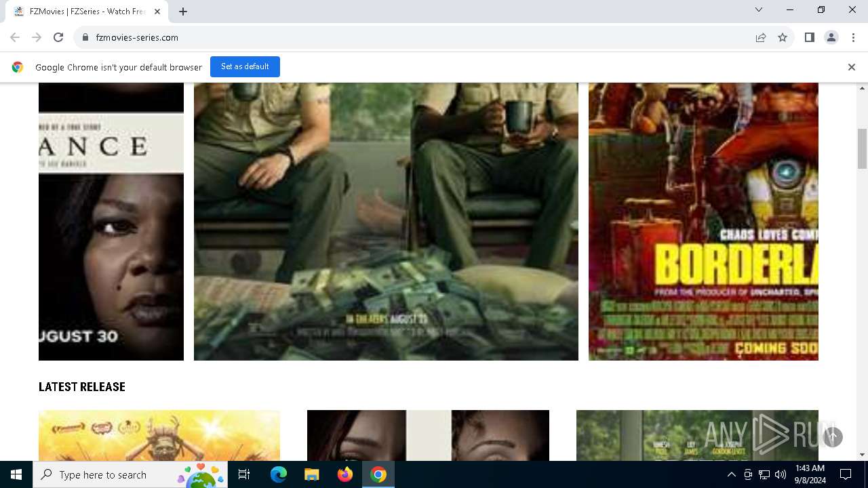This screenshot has height=488, width=868.
Task: Open the second Latest Release poster with a face
Action: (x=428, y=435)
